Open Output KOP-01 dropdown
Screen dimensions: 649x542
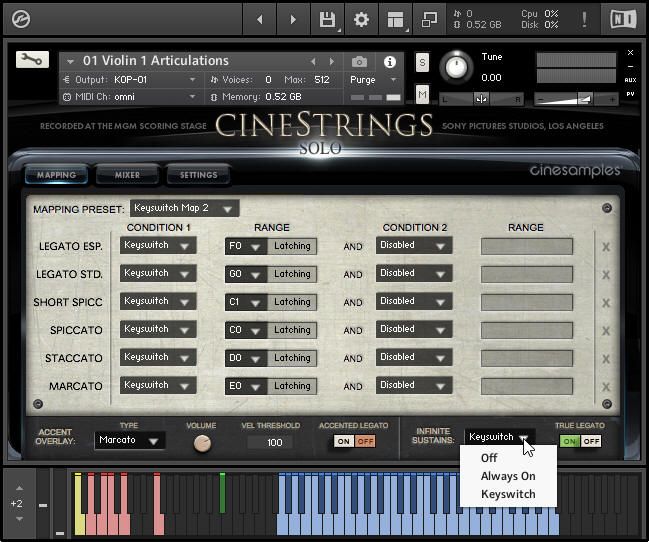click(156, 79)
